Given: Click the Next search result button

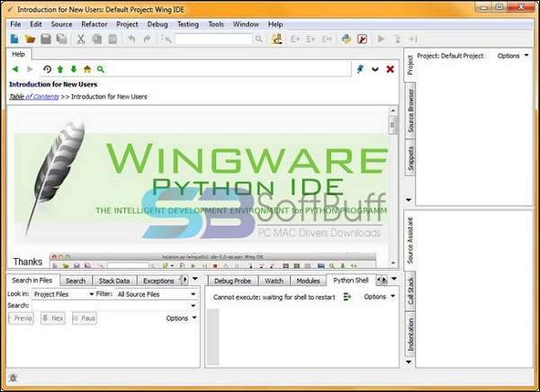Looking at the screenshot, I should (x=53, y=318).
